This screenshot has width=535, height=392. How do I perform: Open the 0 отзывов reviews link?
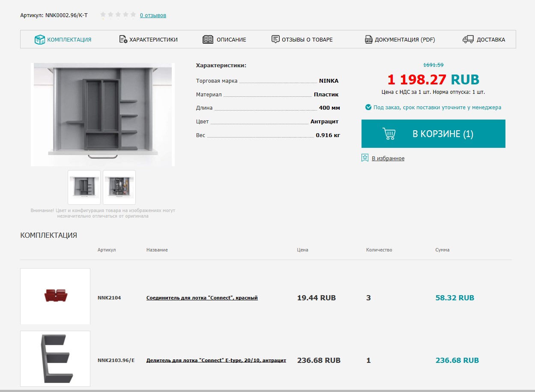(153, 15)
